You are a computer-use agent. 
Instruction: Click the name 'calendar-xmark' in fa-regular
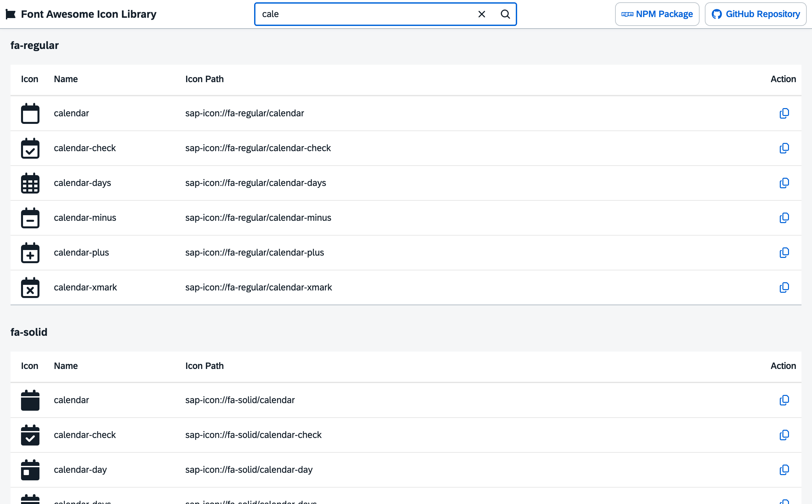(x=85, y=287)
